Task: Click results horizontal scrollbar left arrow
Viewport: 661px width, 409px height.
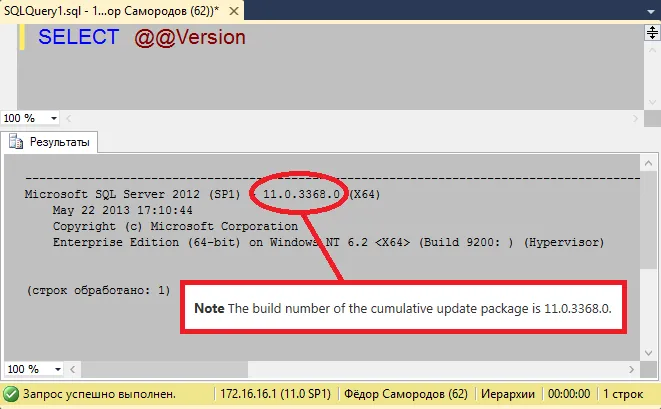Action: click(73, 369)
